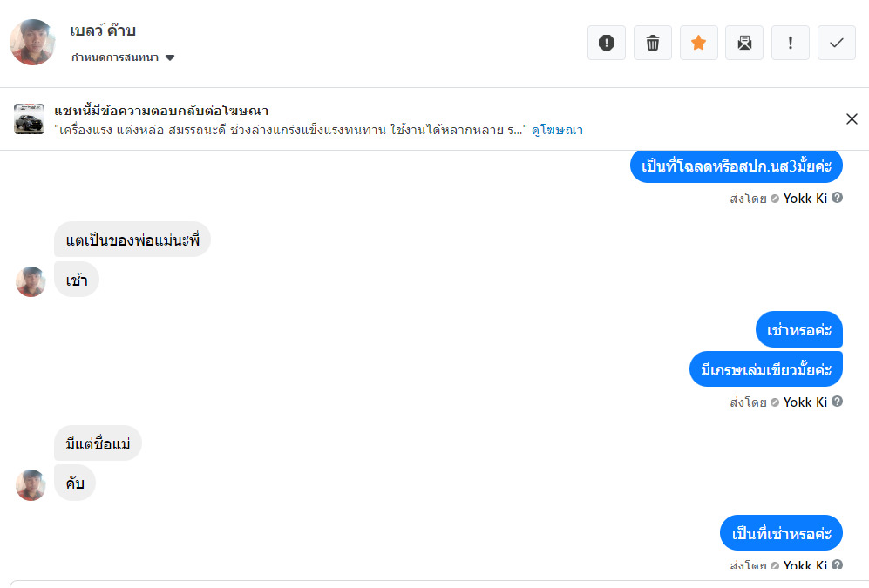Delete conversation using the trash icon
Screen dimensions: 869x588
pos(653,43)
